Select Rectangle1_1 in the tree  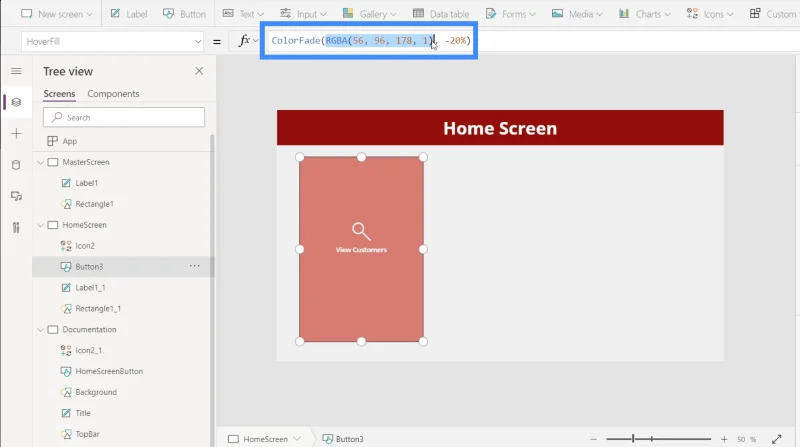pos(98,308)
